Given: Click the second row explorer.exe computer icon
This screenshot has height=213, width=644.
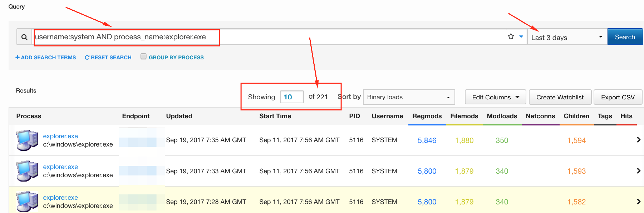Looking at the screenshot, I should click(x=27, y=171).
